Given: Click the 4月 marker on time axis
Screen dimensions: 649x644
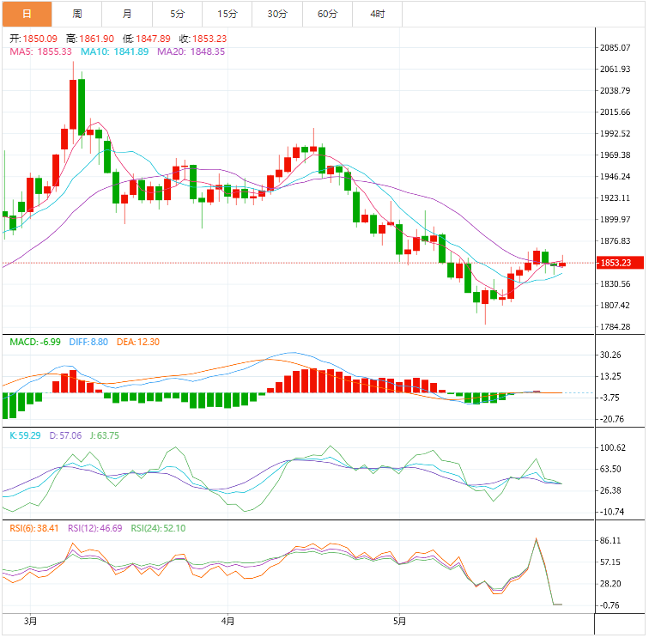Looking at the screenshot, I should coord(227,621).
